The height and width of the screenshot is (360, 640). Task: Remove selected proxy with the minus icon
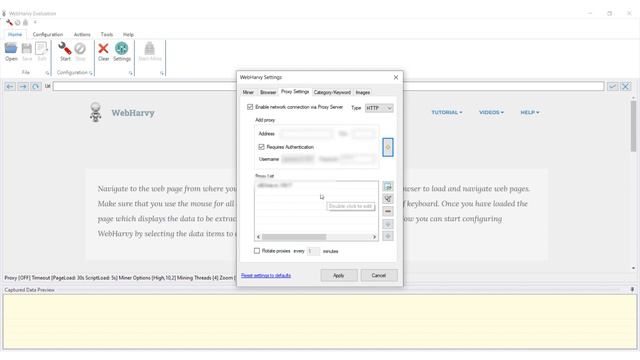(x=388, y=211)
